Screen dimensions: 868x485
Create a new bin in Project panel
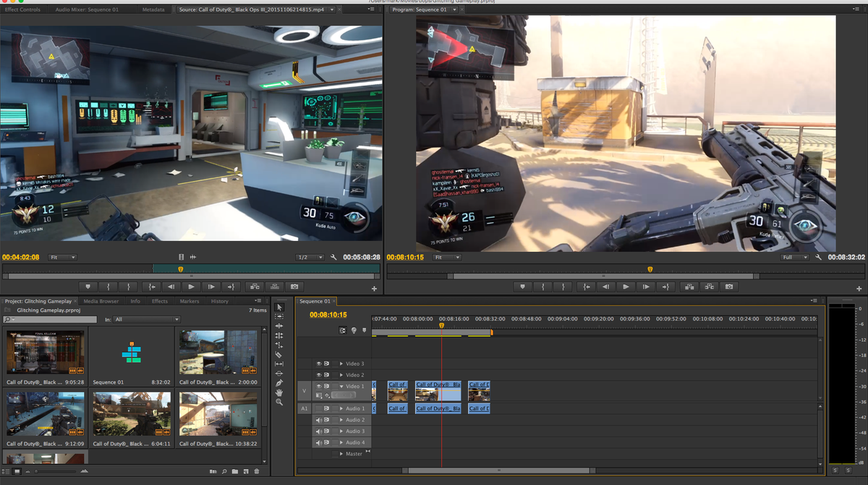(235, 471)
